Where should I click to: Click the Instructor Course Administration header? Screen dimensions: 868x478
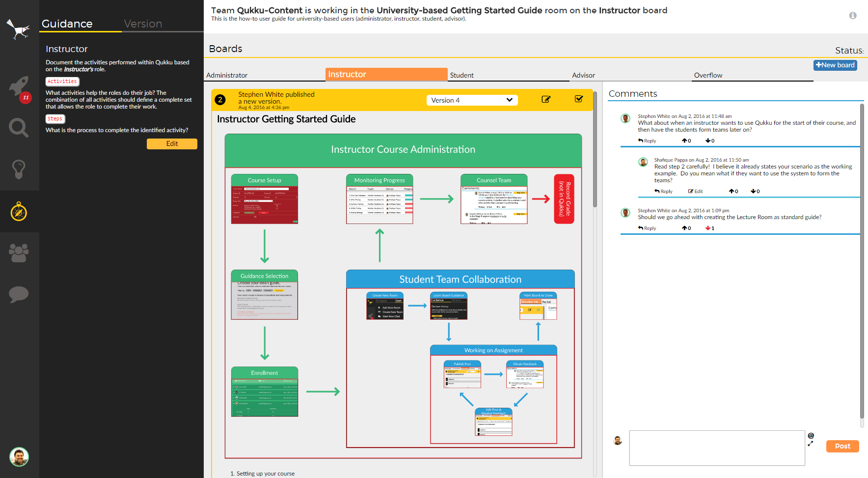403,150
